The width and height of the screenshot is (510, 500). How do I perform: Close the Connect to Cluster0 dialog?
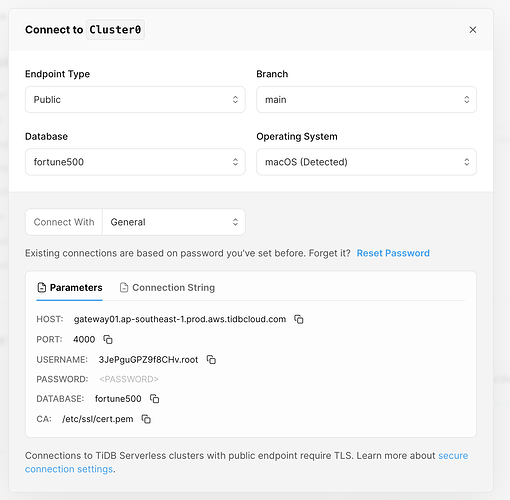click(473, 30)
